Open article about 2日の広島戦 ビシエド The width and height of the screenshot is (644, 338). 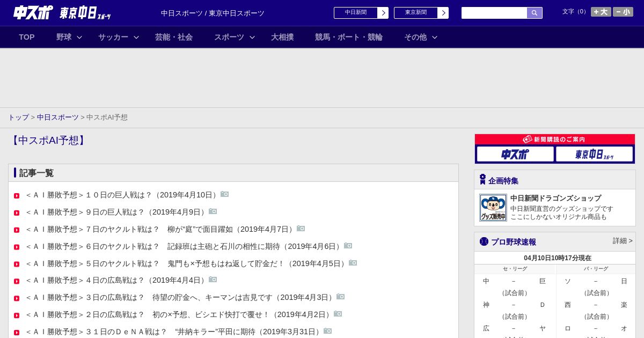[x=179, y=314]
